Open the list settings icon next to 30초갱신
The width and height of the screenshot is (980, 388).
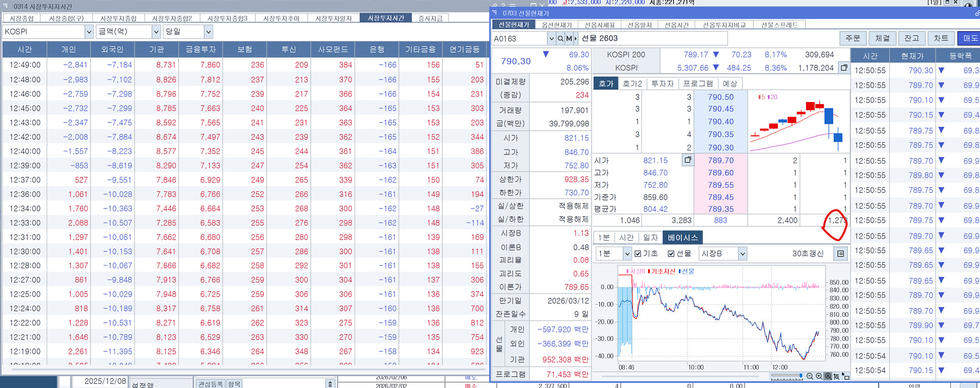pos(841,253)
